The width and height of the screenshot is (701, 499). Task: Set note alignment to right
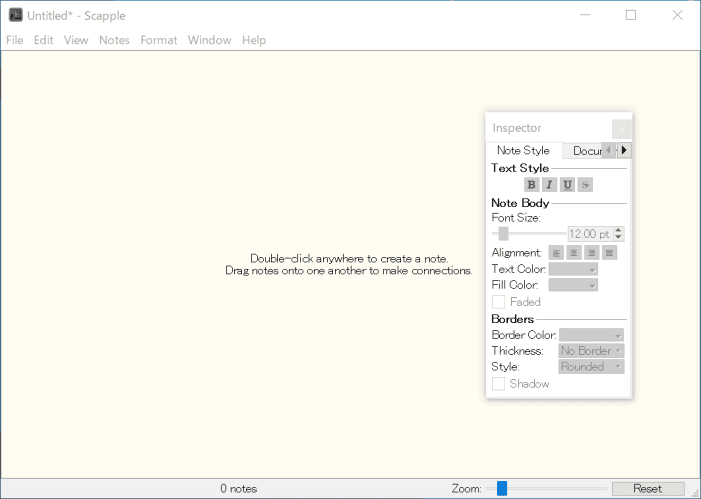tap(591, 253)
